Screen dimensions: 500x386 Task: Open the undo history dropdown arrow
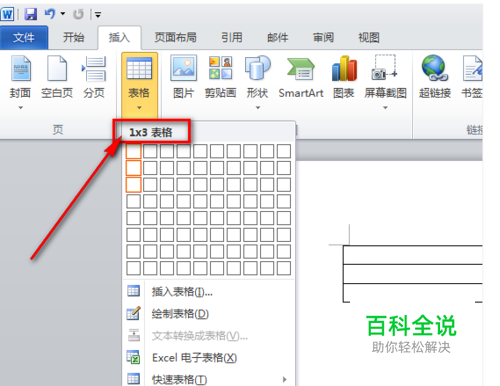point(63,14)
